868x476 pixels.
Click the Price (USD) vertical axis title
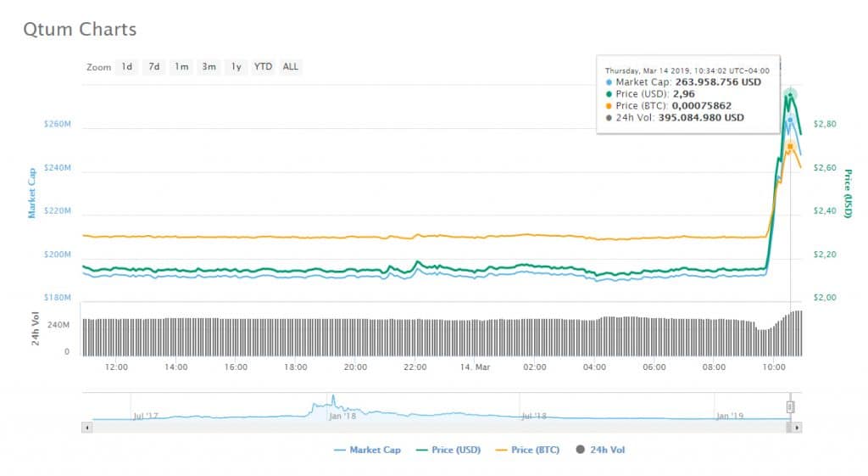coord(848,193)
